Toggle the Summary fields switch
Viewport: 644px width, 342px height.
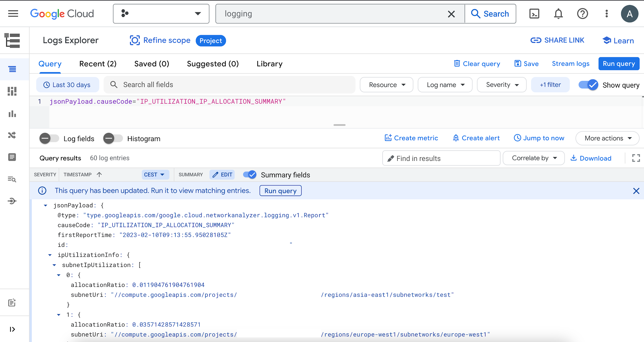pos(250,175)
